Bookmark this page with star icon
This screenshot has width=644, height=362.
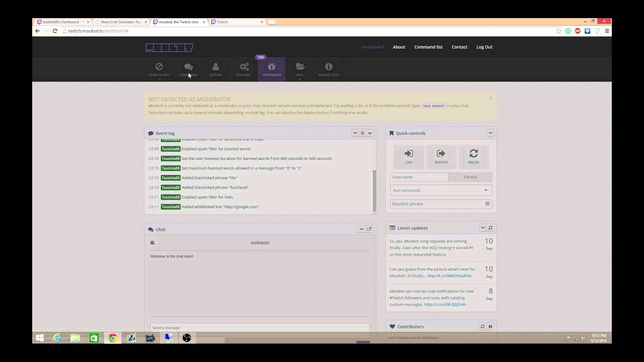coord(558,31)
